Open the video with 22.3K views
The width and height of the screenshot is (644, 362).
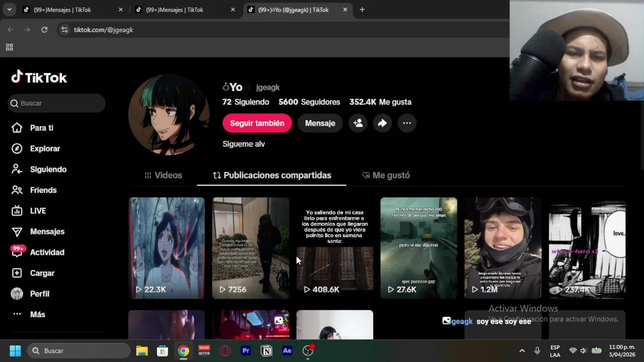point(167,248)
